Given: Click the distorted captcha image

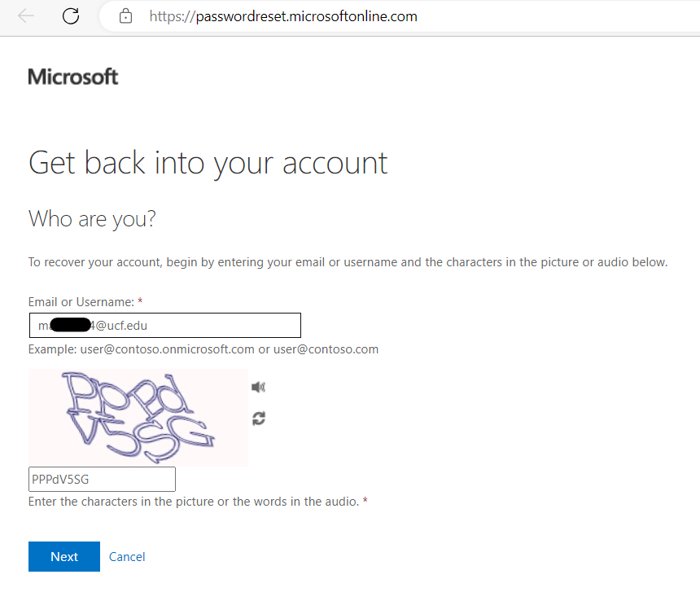Looking at the screenshot, I should click(x=138, y=418).
